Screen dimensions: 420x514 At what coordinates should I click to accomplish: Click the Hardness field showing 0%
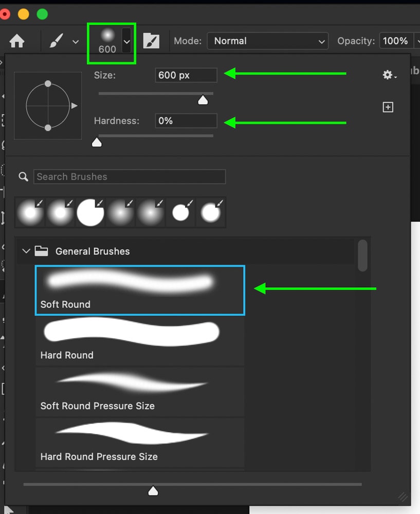coord(186,121)
